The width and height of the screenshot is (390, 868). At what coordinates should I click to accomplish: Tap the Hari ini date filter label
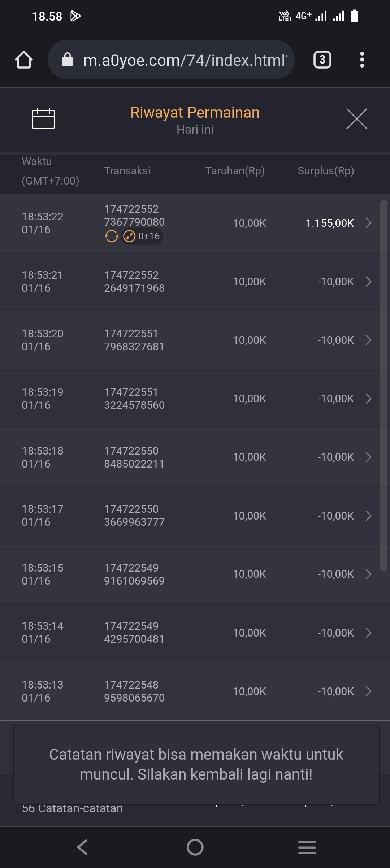(195, 130)
